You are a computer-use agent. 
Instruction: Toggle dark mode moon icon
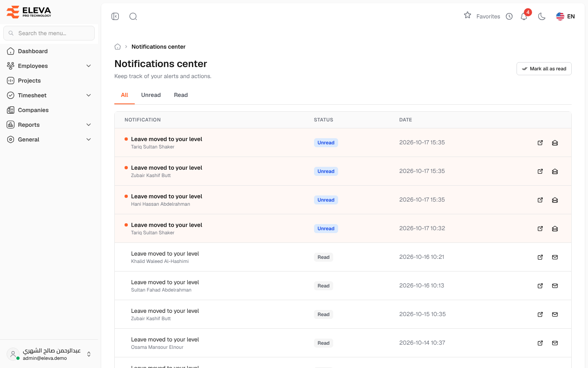click(542, 16)
